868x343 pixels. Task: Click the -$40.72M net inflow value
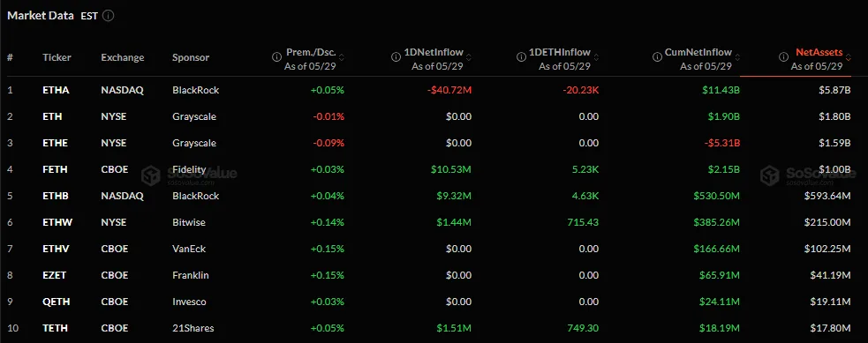point(449,90)
